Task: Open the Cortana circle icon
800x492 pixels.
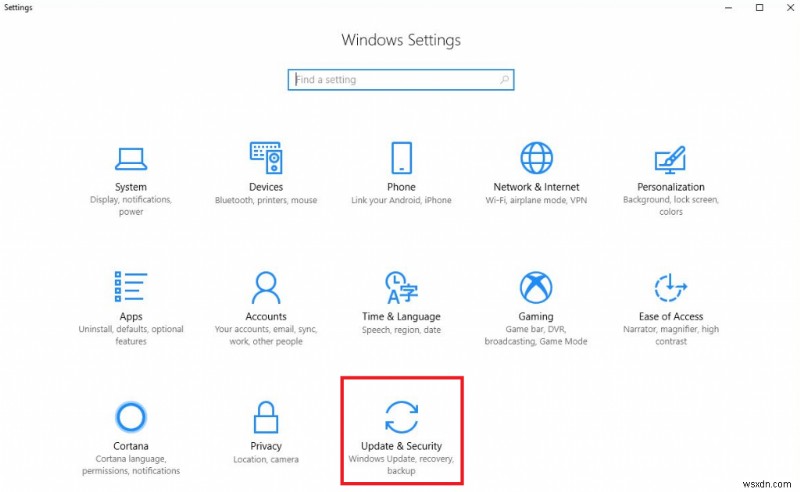Action: tap(131, 417)
